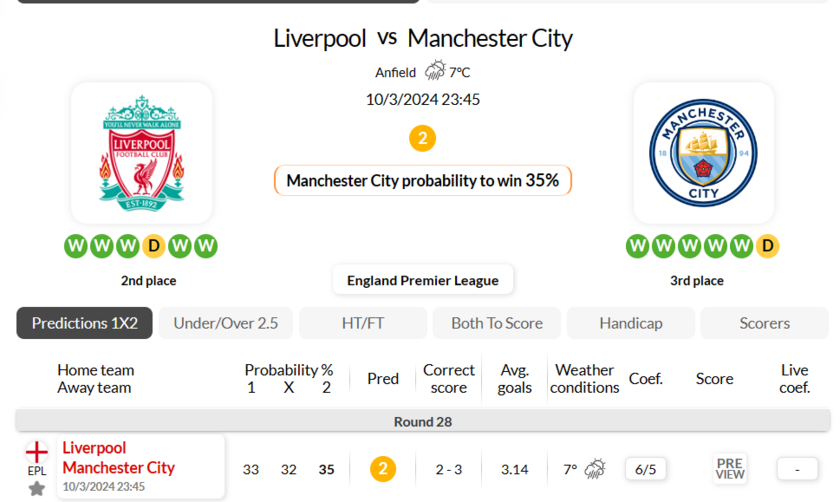
Task: Click the Manchester City club crest logo
Action: (703, 153)
